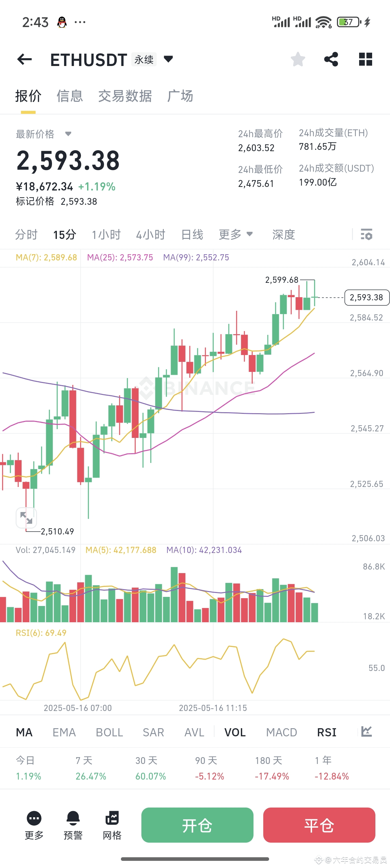Toggle the MACD indicator
This screenshot has width=390, height=868.
click(x=281, y=732)
